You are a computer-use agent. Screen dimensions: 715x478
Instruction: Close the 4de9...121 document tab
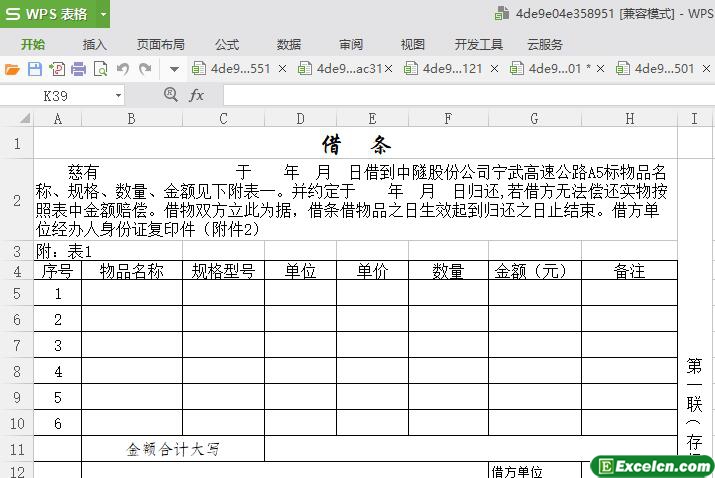494,69
